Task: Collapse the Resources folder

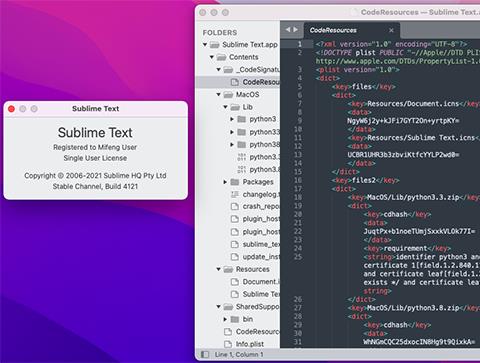Action: (x=219, y=269)
